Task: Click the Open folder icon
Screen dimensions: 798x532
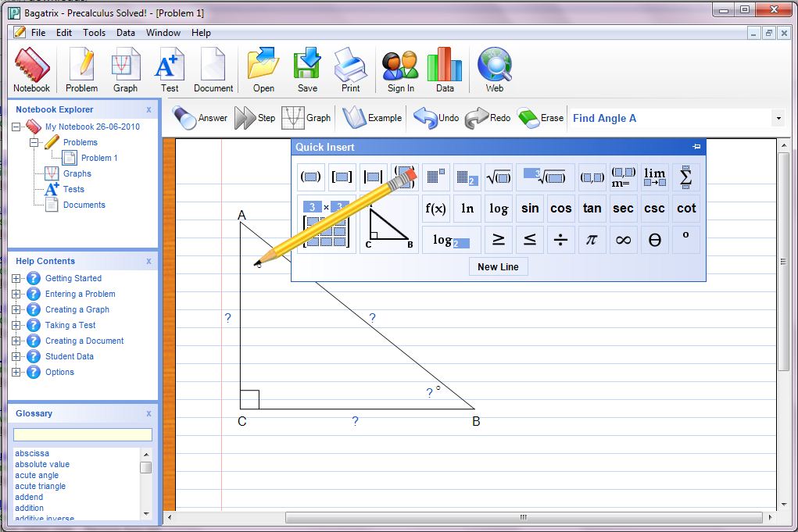Action: [263, 70]
